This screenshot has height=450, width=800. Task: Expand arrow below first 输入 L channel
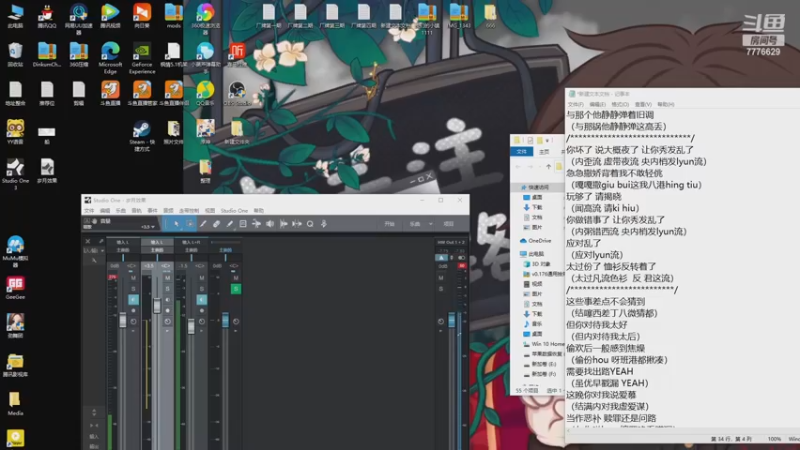133,332
